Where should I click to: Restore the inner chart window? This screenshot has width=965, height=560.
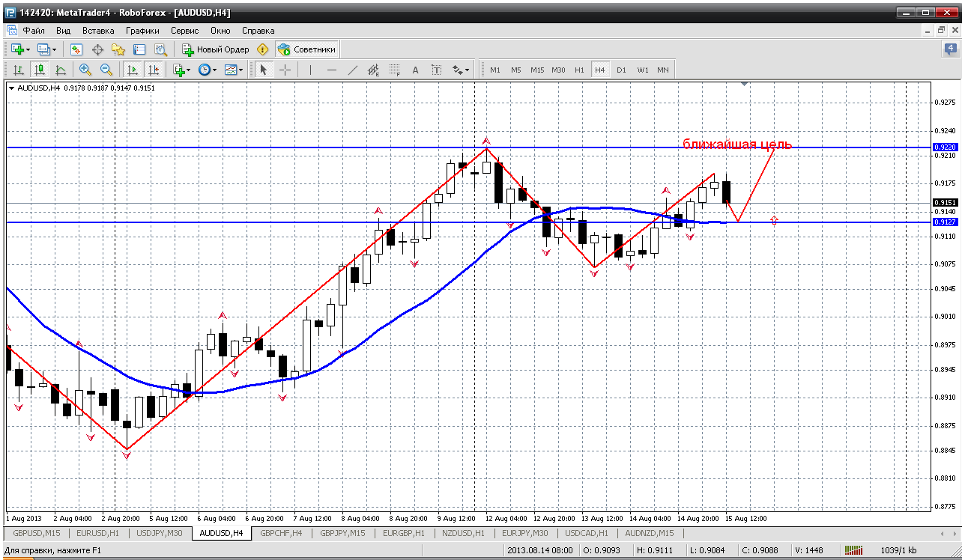coord(941,31)
